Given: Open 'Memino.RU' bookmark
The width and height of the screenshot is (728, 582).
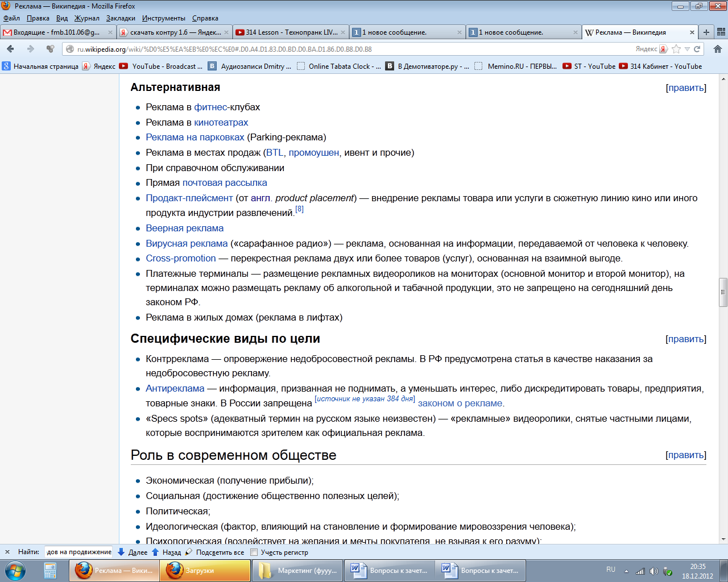Looking at the screenshot, I should (515, 66).
